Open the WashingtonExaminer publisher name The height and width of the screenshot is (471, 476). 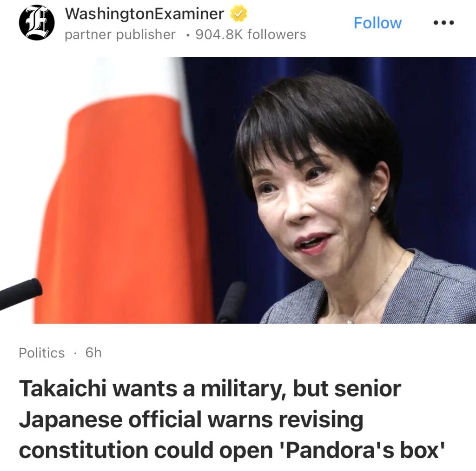click(x=145, y=13)
